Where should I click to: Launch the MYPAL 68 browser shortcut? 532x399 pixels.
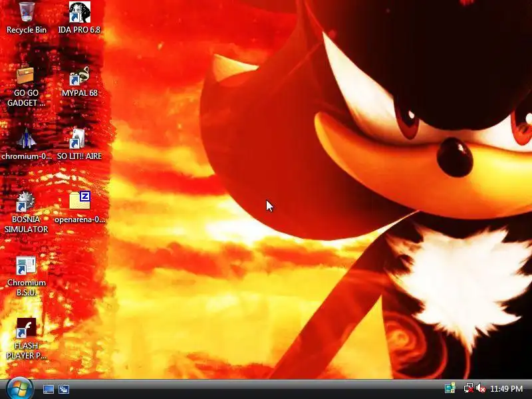(x=79, y=81)
